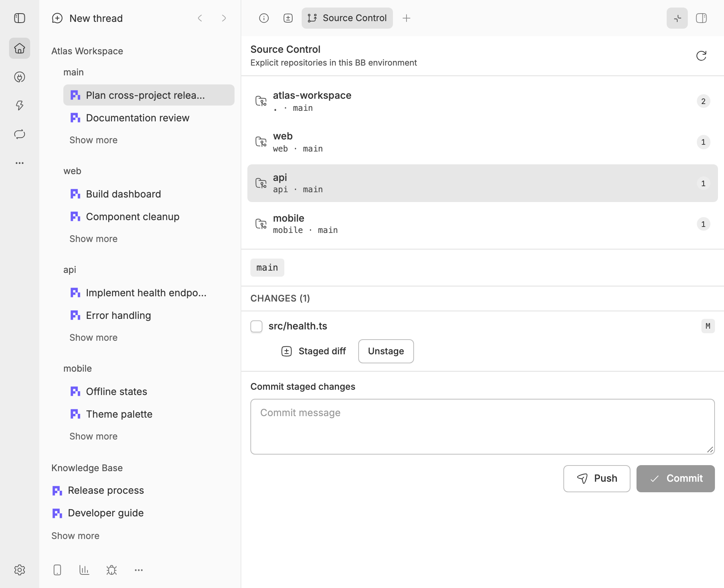The height and width of the screenshot is (588, 724).
Task: Click the Commit button
Action: click(x=676, y=479)
